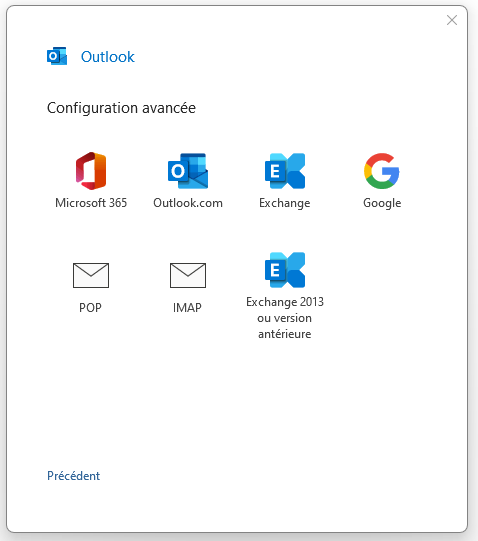Viewport: 478px width, 541px height.
Task: Click the 'POP' label text
Action: (90, 307)
